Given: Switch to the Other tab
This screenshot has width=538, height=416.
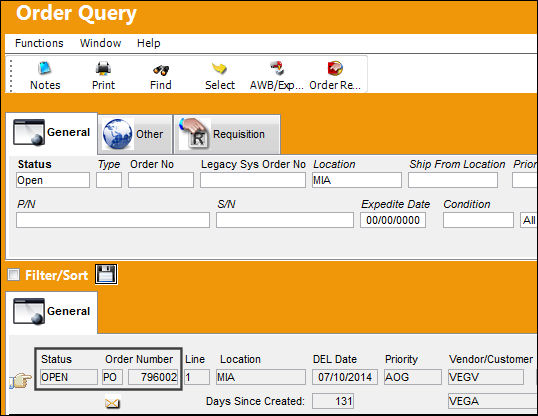Looking at the screenshot, I should point(135,134).
